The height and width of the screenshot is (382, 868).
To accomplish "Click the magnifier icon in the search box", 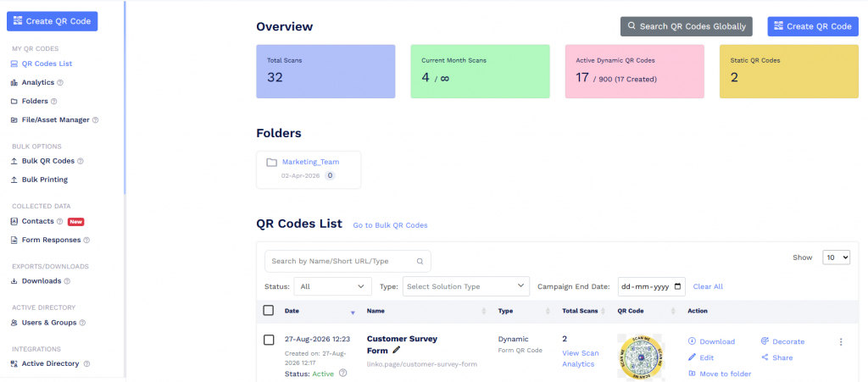I will [420, 262].
